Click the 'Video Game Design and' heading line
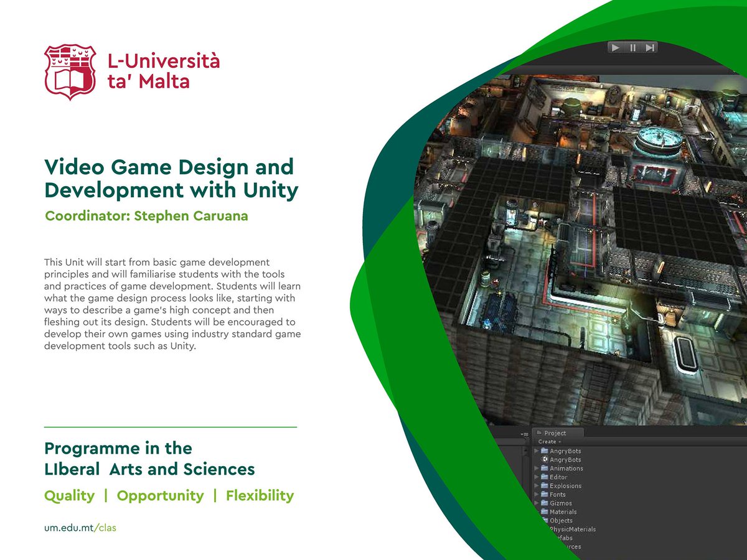The image size is (747, 560). point(169,167)
